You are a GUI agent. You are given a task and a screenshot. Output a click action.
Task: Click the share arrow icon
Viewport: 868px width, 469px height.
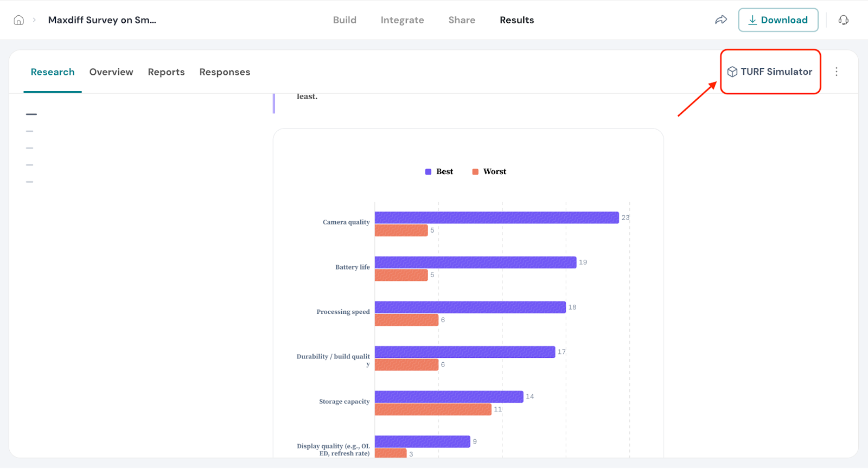[720, 20]
